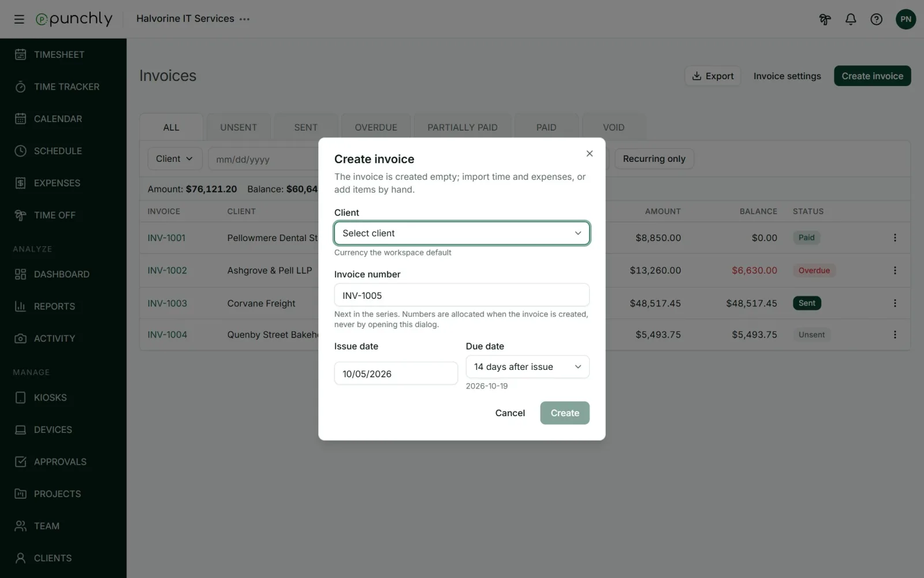Open row actions for INV-1002
924x578 pixels.
click(x=895, y=271)
